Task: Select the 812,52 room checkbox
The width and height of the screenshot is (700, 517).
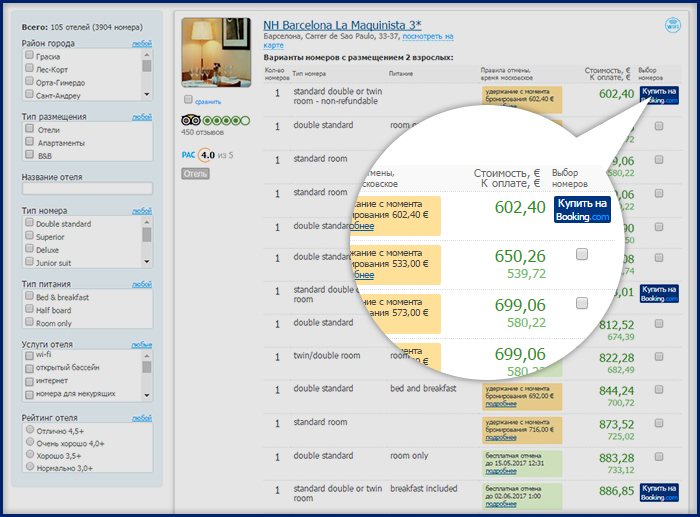Action: pyautogui.click(x=658, y=323)
